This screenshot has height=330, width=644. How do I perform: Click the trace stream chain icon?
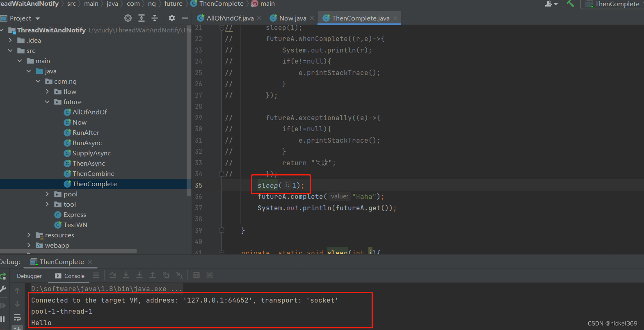(x=210, y=275)
